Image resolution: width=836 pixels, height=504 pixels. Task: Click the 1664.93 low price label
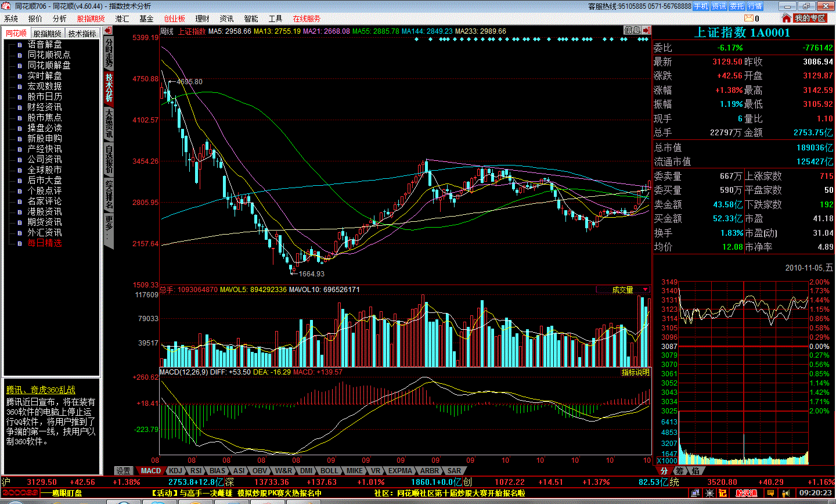312,274
